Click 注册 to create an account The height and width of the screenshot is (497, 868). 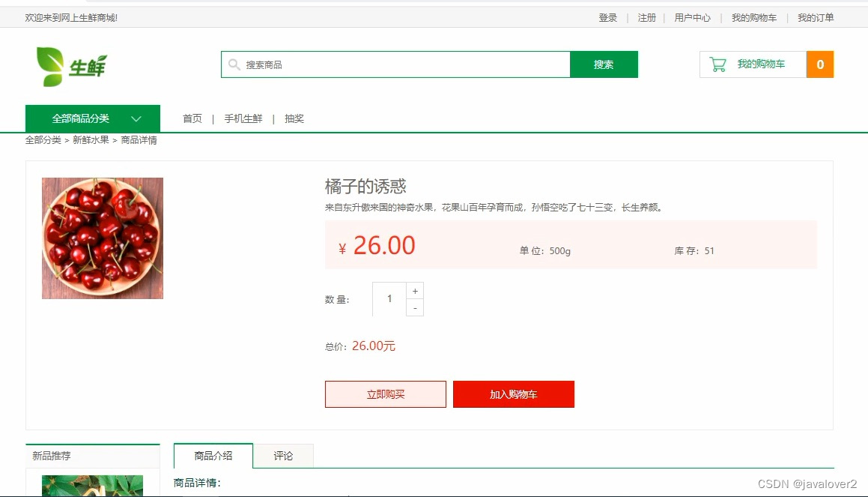pyautogui.click(x=646, y=17)
